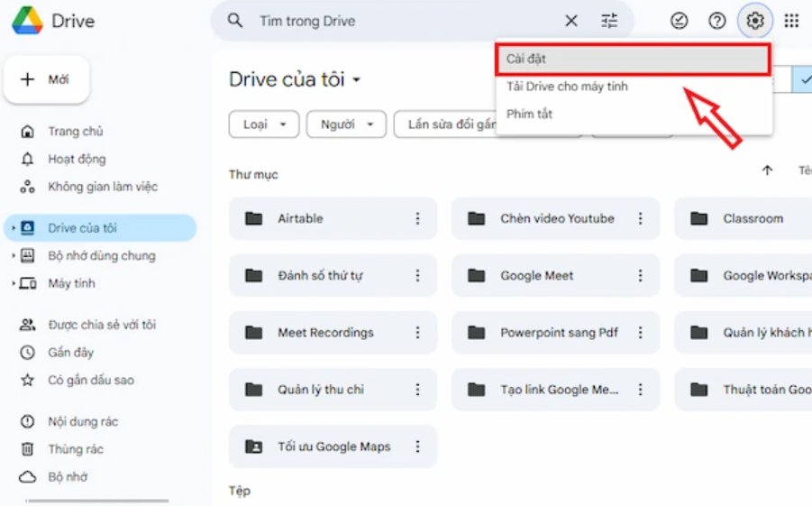
Task: Click the Google Workspace folder text
Action: (768, 275)
